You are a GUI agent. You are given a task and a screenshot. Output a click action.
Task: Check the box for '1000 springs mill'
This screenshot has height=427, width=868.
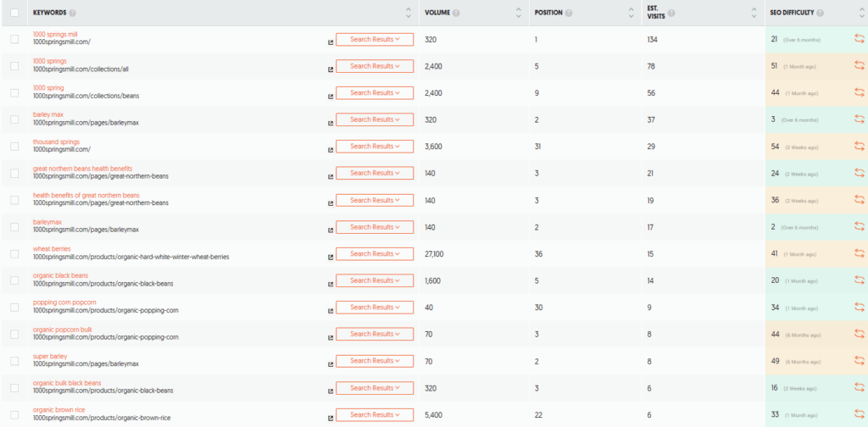click(x=14, y=39)
